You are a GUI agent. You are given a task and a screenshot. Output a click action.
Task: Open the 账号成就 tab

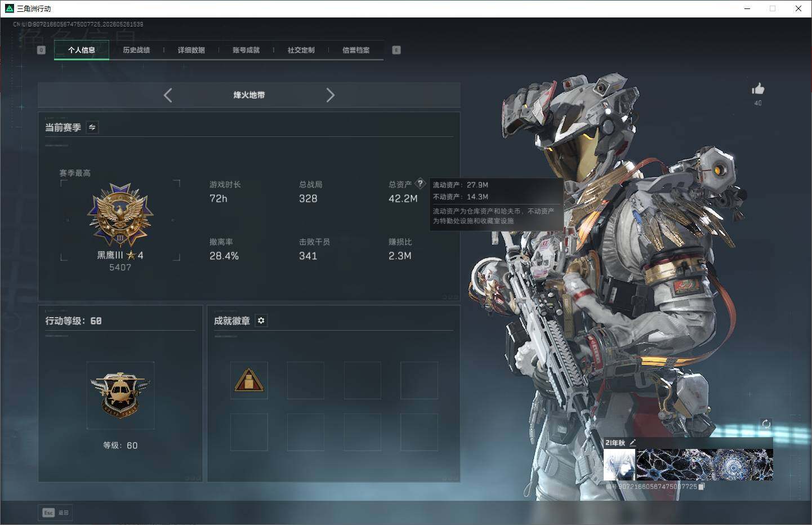click(246, 50)
